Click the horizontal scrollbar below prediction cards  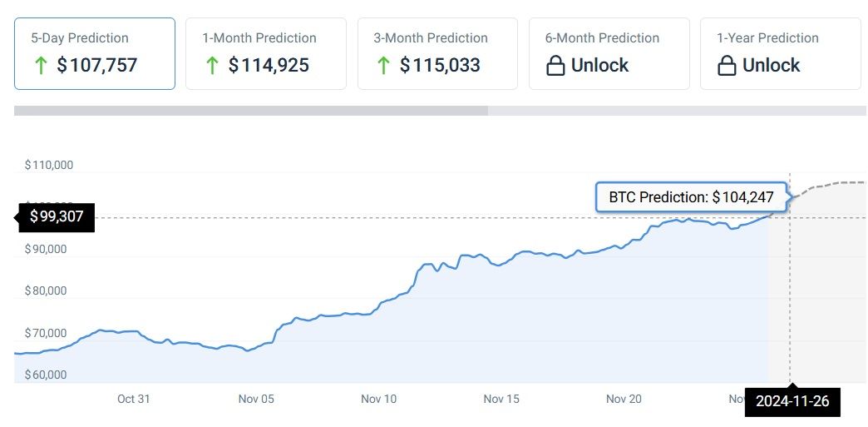pos(249,111)
